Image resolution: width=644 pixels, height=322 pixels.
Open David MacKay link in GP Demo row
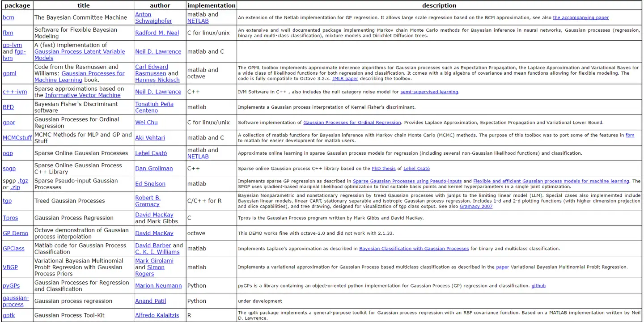point(154,233)
